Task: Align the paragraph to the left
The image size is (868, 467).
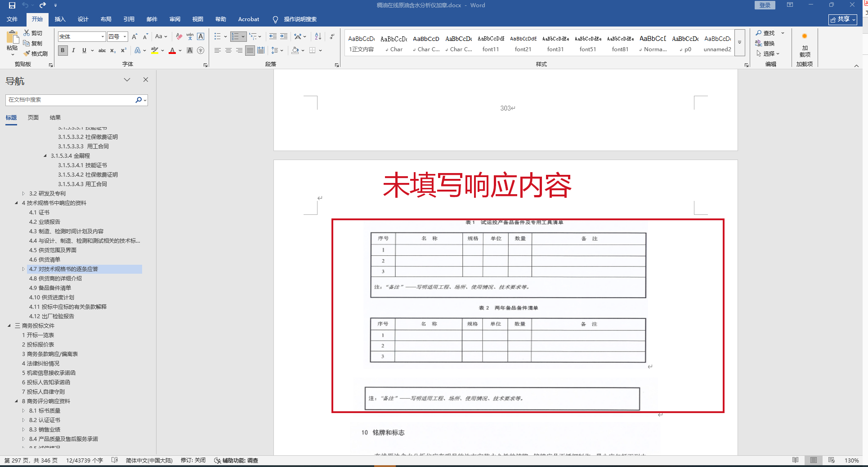Action: click(218, 50)
